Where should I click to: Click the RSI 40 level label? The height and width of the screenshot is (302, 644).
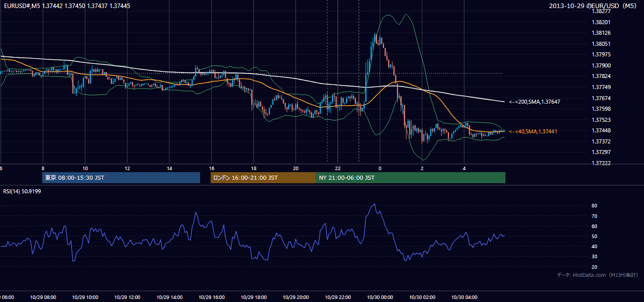click(595, 246)
